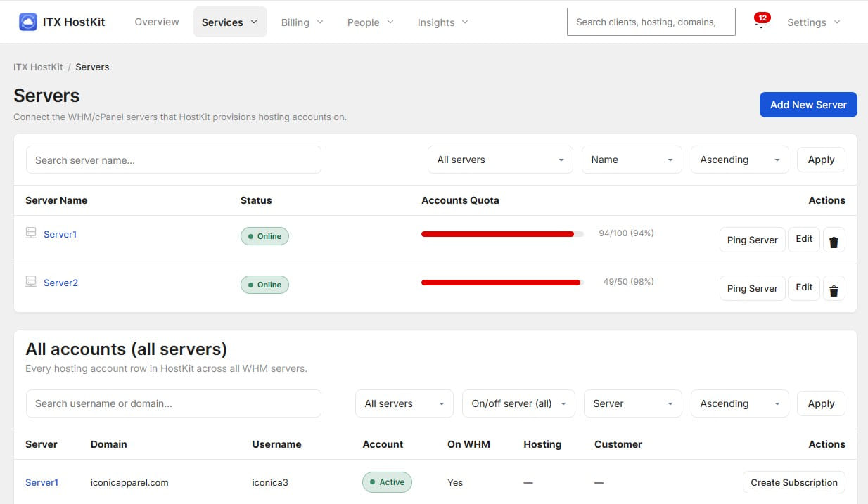The image size is (868, 504).
Task: Ping Server2
Action: point(752,288)
